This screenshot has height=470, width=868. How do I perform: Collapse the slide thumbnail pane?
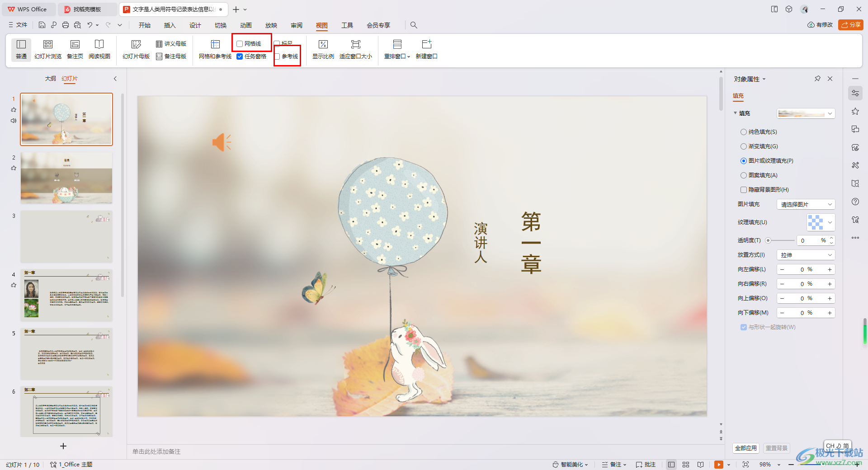pos(115,79)
